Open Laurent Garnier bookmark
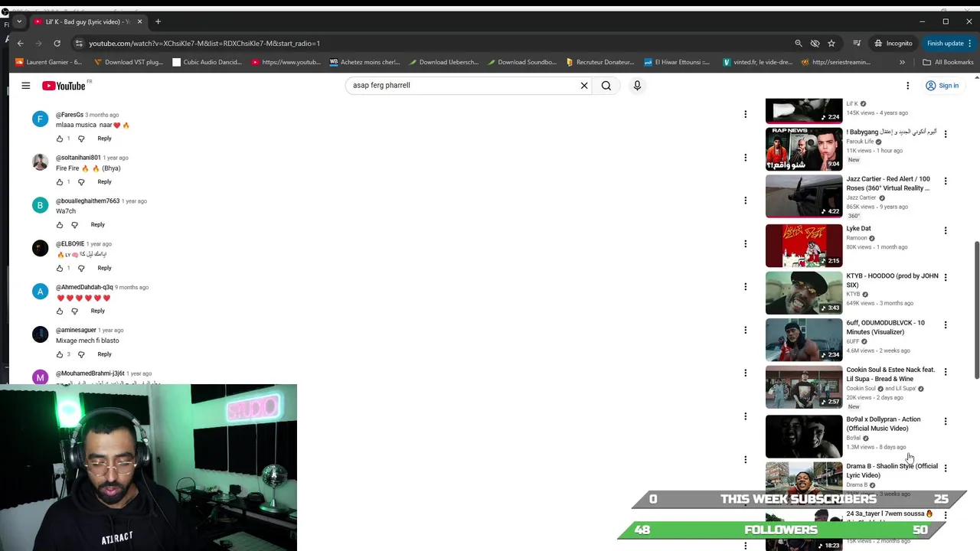 [x=49, y=62]
